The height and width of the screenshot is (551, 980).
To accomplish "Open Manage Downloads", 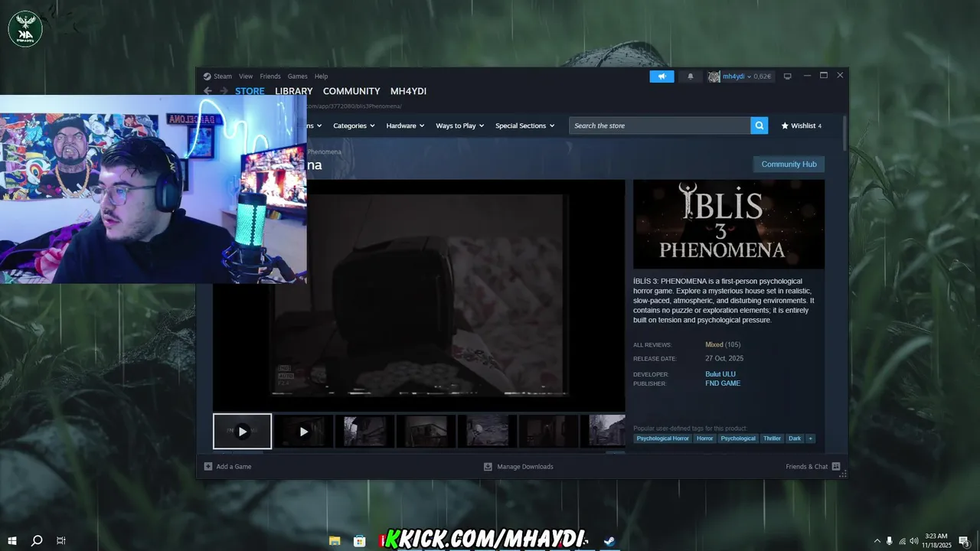I will (518, 466).
